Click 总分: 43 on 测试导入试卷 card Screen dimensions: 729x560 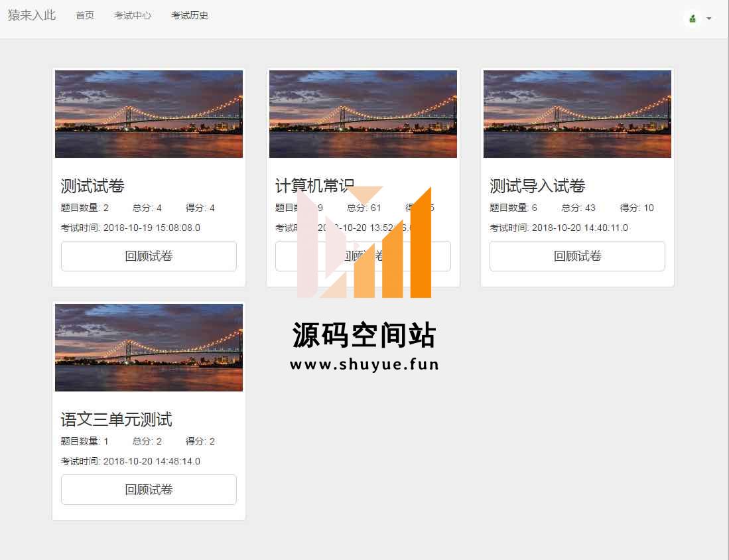(x=578, y=208)
